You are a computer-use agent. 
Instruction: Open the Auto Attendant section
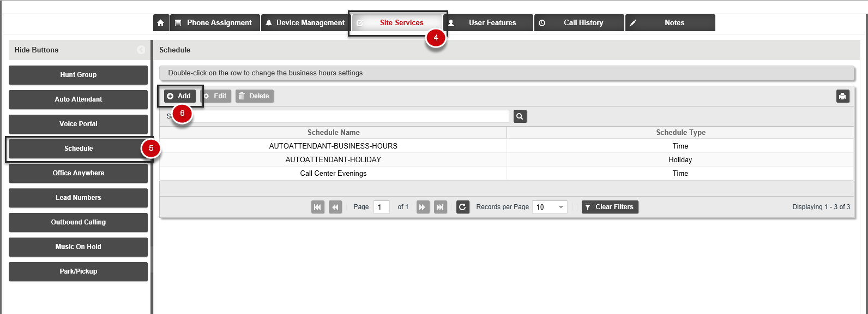pos(79,99)
